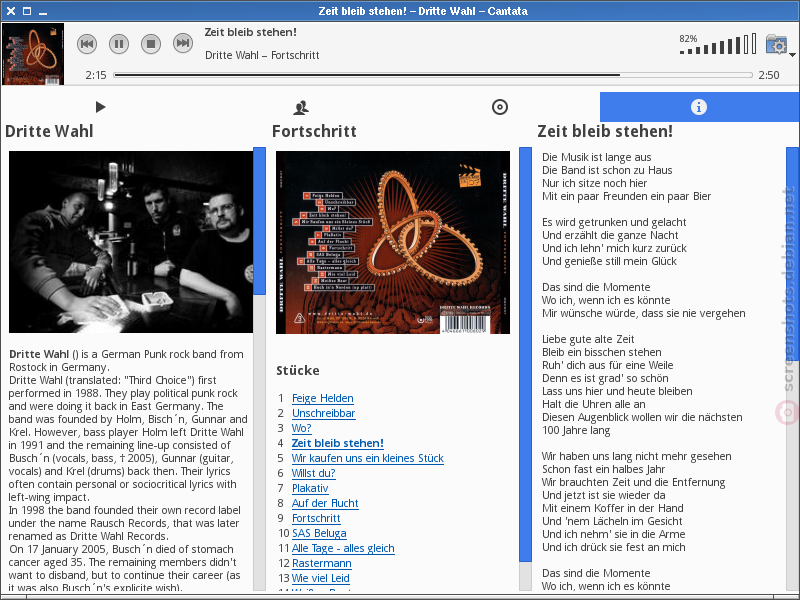The height and width of the screenshot is (600, 800).
Task: Open the albums tab with the disc icon
Action: tap(500, 107)
